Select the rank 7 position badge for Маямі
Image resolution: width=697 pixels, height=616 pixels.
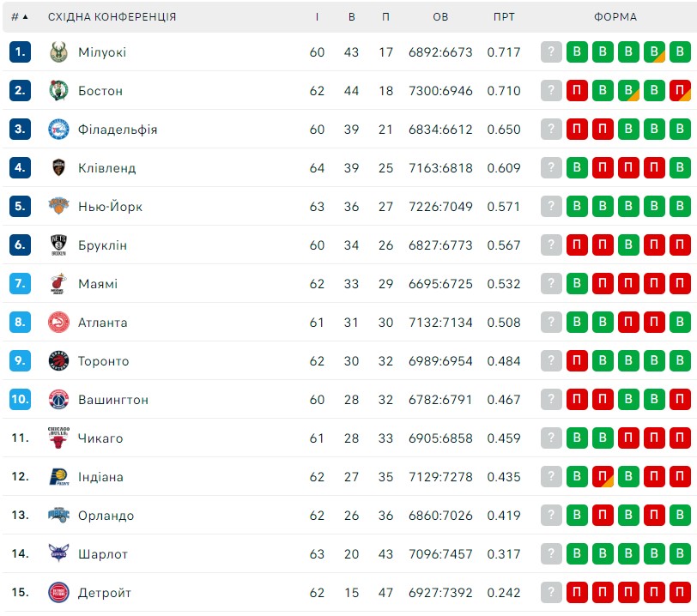20,284
